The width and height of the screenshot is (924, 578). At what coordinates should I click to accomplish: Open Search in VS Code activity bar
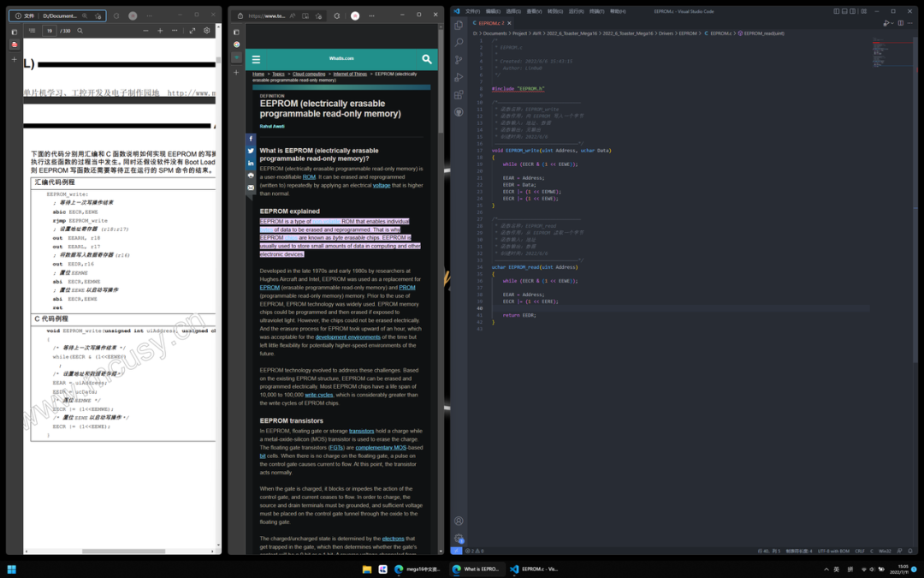point(459,42)
